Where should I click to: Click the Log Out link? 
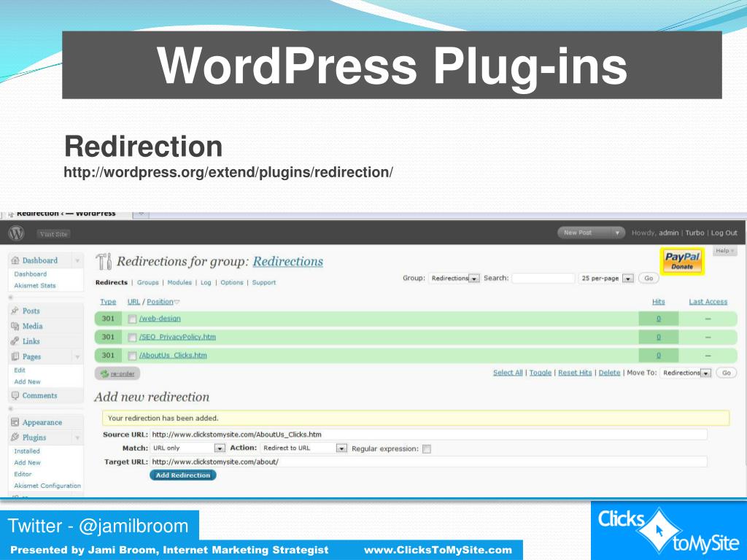click(724, 233)
